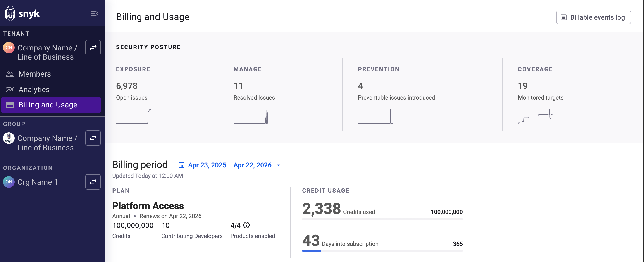Click the info icon next to 4/4
644x262 pixels.
pos(246,225)
